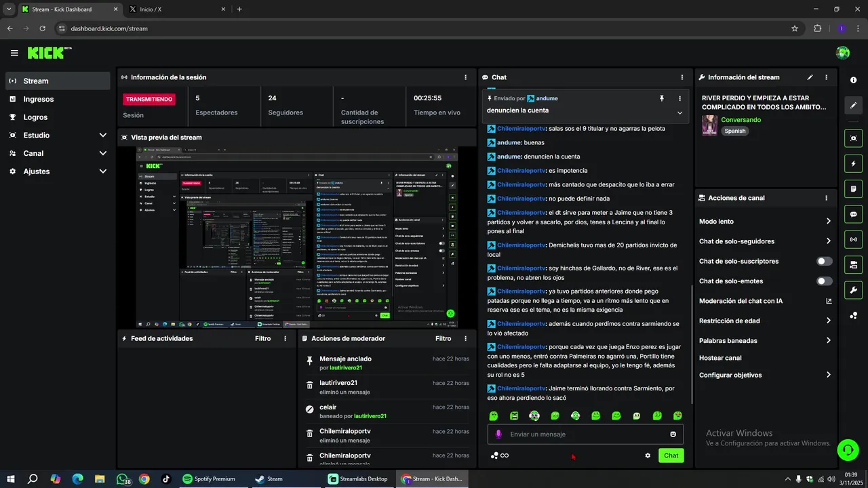
Task: Click the screen capture icon in right sidebar
Action: click(853, 138)
